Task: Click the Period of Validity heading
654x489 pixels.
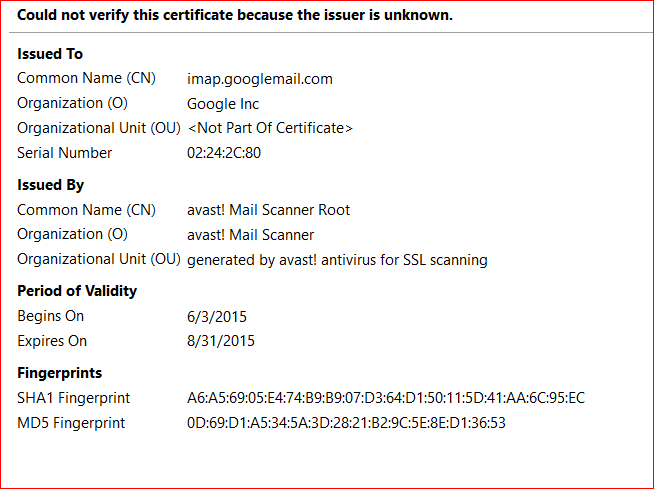Action: [77, 291]
